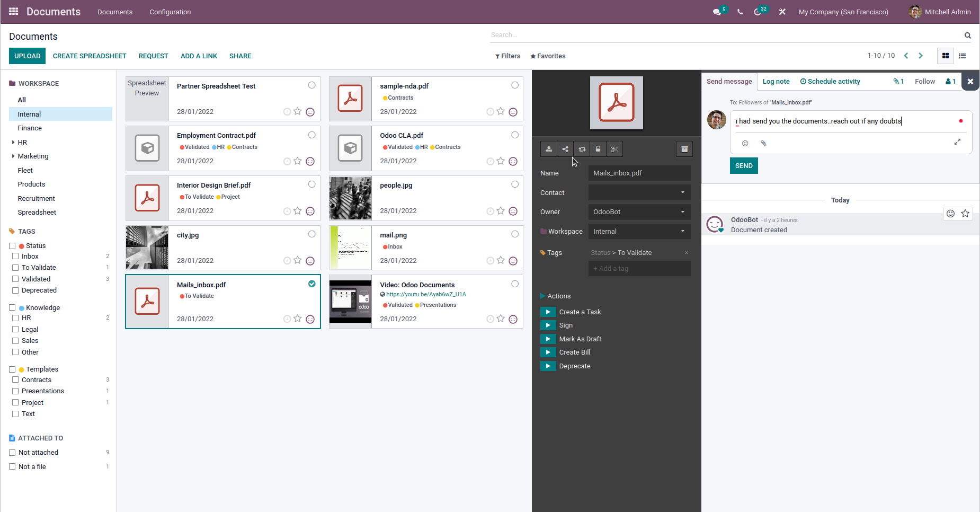Focus the Search input field
980x512 pixels.
click(726, 35)
